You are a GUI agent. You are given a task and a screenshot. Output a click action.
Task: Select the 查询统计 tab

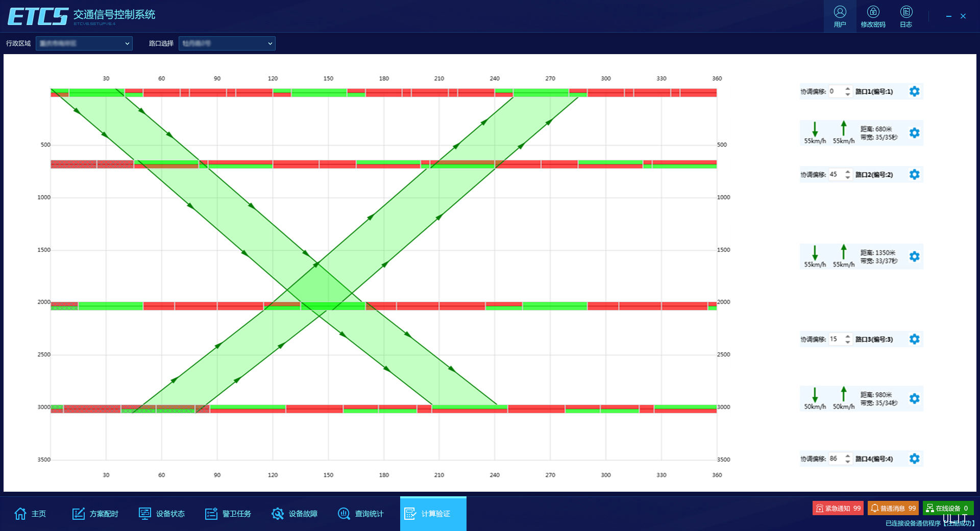[x=361, y=514]
